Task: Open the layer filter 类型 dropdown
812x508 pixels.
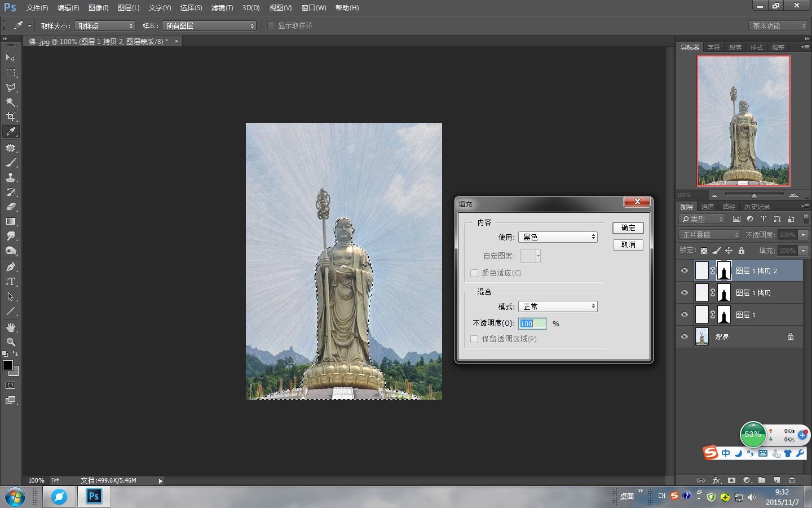Action: point(702,219)
